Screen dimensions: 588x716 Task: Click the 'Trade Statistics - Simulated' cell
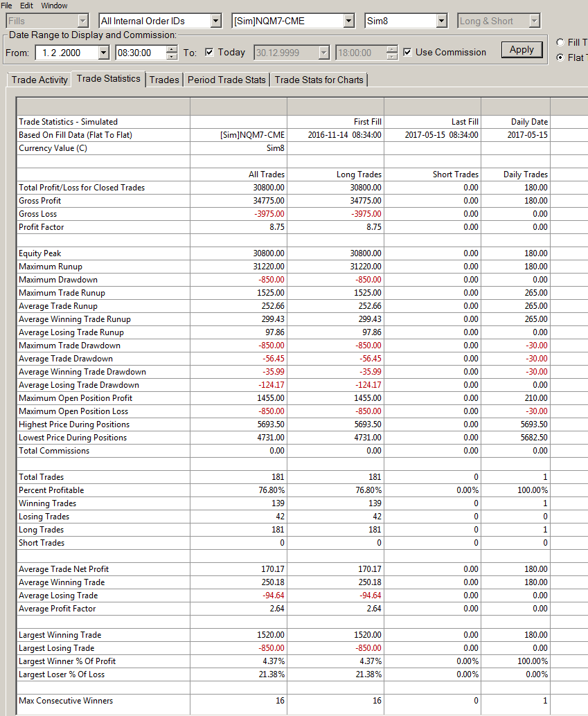click(68, 122)
